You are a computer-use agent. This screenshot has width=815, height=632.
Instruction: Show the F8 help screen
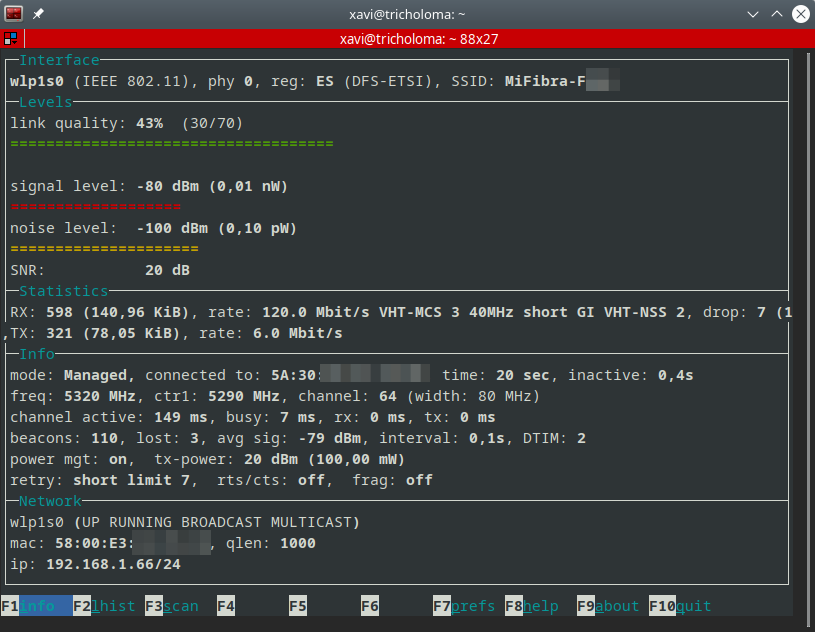tap(531, 606)
